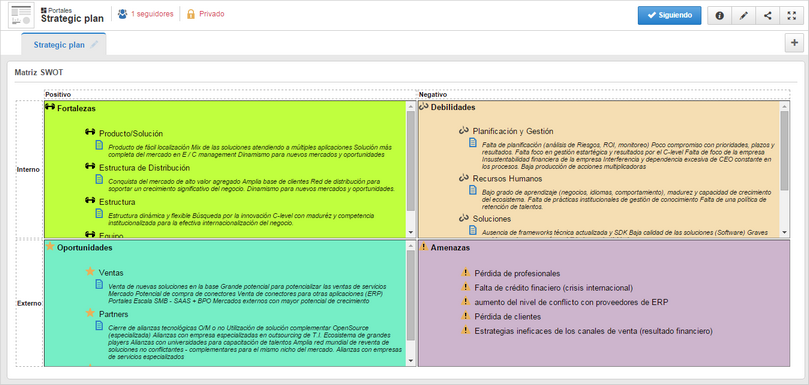Viewport: 809px width, 385px height.
Task: Toggle fullscreen with the expand icon
Action: point(792,15)
